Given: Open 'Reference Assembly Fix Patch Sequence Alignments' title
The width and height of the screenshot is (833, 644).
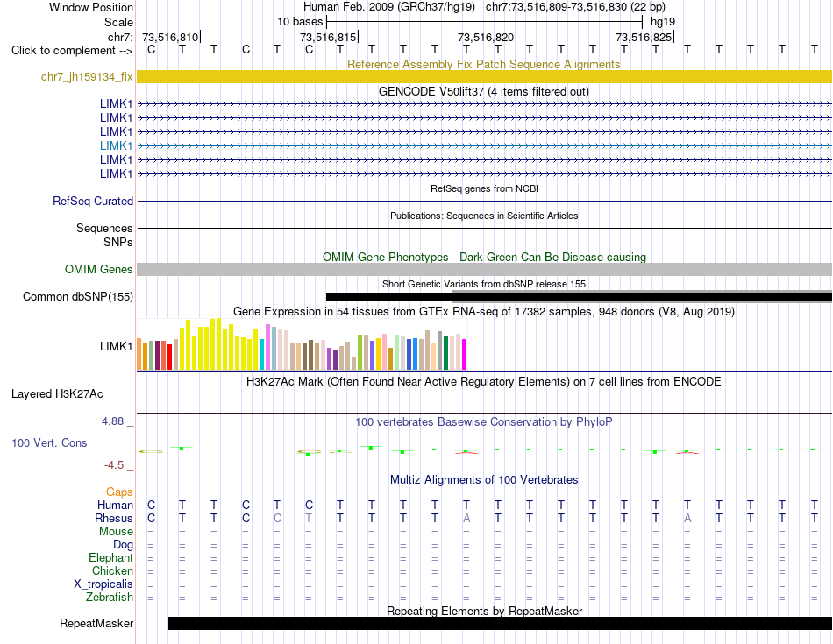Looking at the screenshot, I should (483, 64).
